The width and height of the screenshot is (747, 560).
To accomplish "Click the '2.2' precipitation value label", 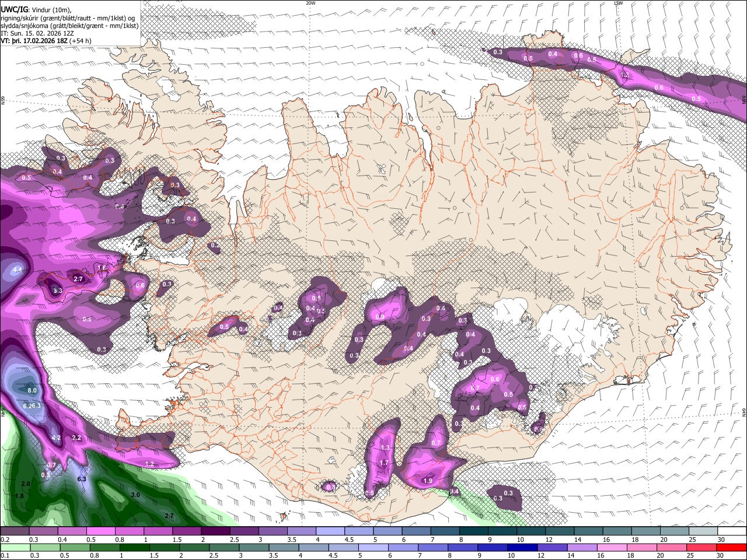I will 76,437.
